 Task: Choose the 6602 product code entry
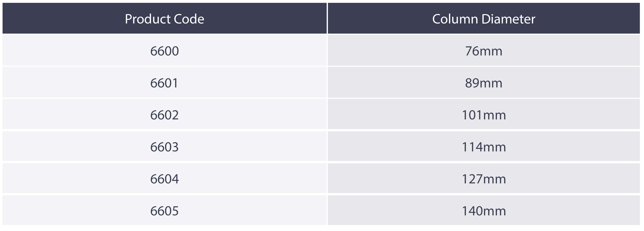pyautogui.click(x=165, y=114)
